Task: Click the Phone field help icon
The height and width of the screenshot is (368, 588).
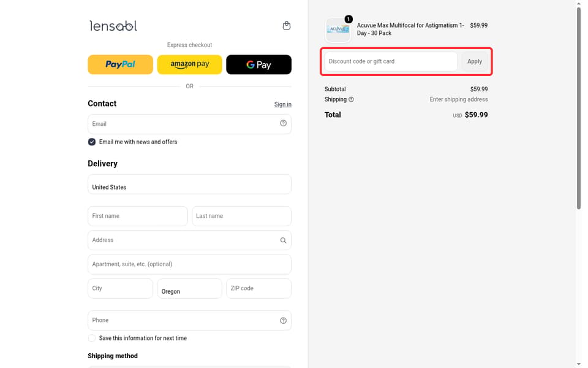Action: point(283,320)
